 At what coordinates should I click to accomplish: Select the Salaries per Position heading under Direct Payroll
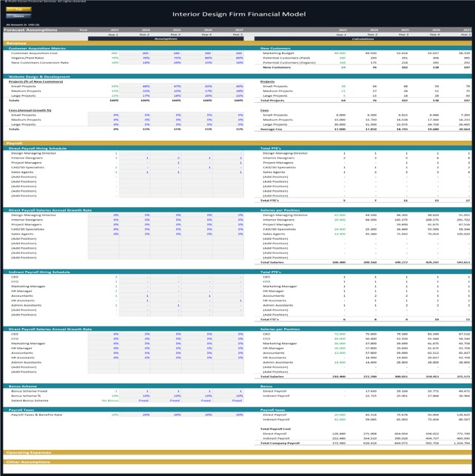[280, 210]
